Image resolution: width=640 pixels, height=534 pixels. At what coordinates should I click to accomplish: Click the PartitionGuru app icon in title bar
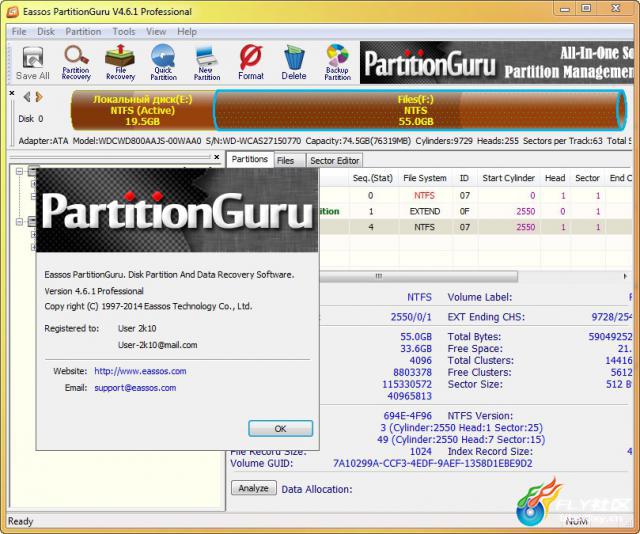point(13,12)
